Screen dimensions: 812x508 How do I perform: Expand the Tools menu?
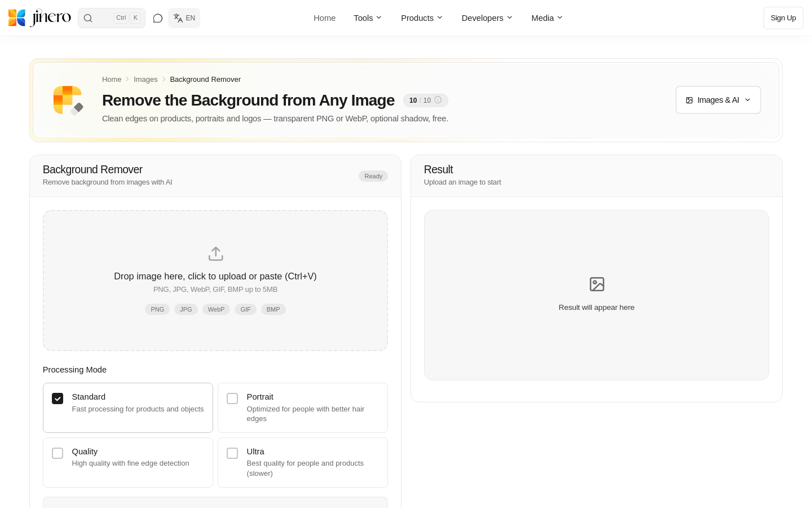tap(368, 18)
